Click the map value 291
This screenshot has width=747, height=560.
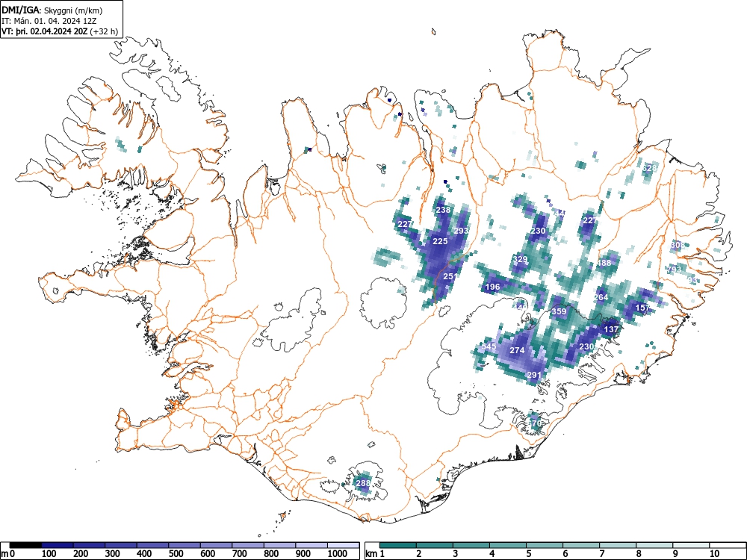pyautogui.click(x=534, y=376)
